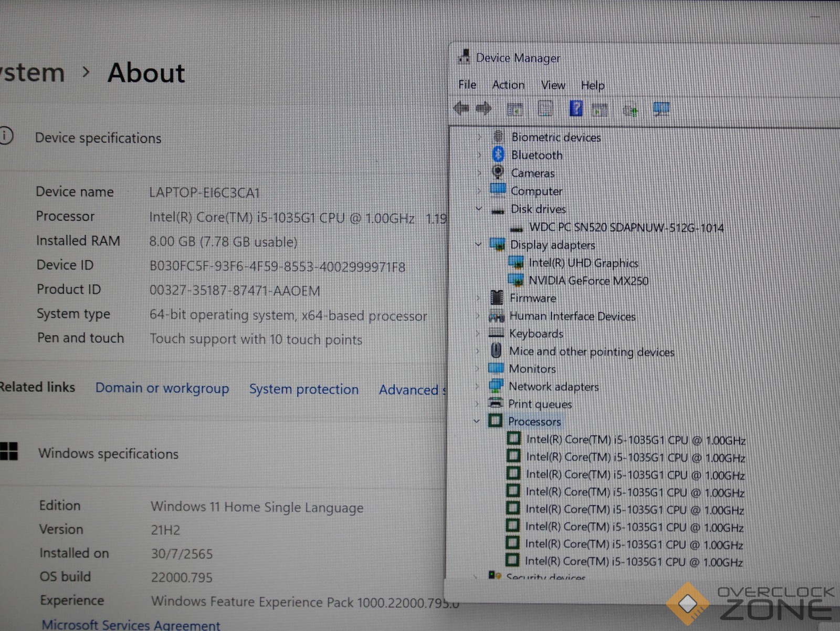Click the Forward arrow in Device Manager toolbar
Image resolution: width=840 pixels, height=631 pixels.
[x=484, y=109]
